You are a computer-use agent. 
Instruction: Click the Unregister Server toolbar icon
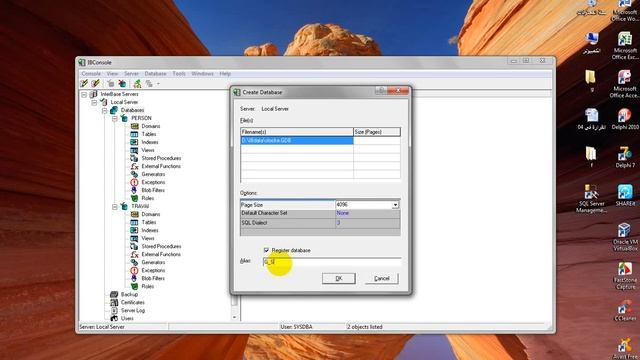(96, 84)
